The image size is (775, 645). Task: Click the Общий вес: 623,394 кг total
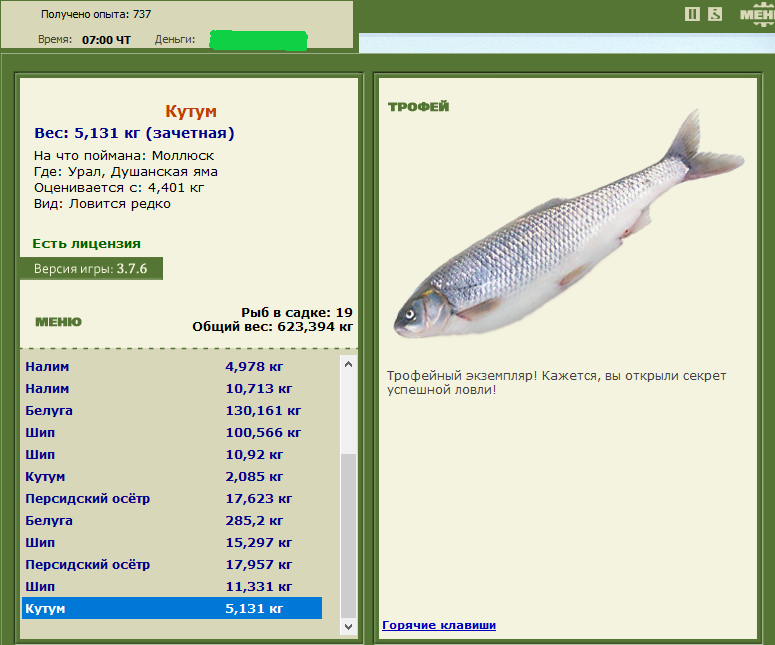click(272, 327)
